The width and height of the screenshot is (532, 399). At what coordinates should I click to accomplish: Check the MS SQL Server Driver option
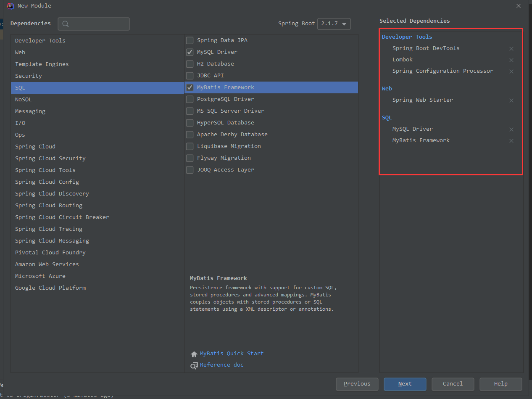click(190, 111)
